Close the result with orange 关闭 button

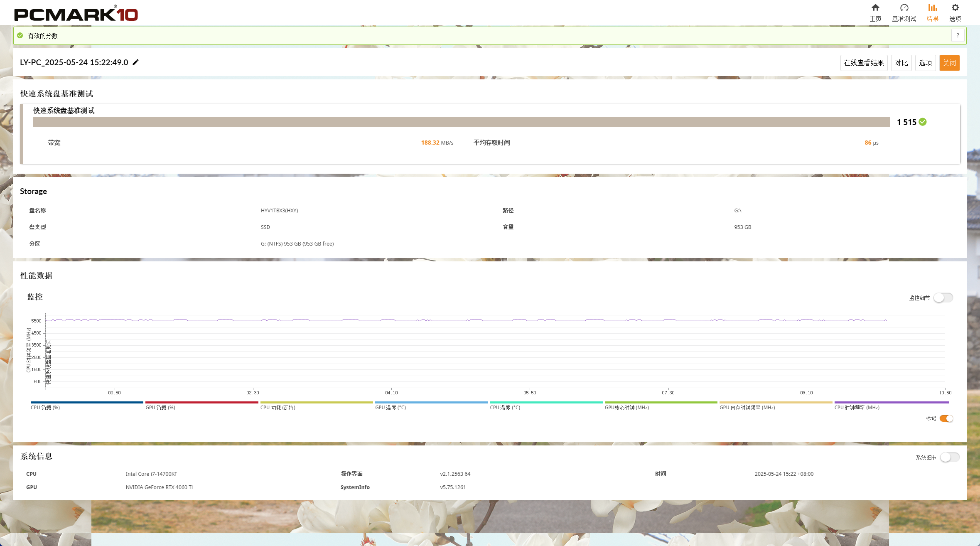pos(949,63)
